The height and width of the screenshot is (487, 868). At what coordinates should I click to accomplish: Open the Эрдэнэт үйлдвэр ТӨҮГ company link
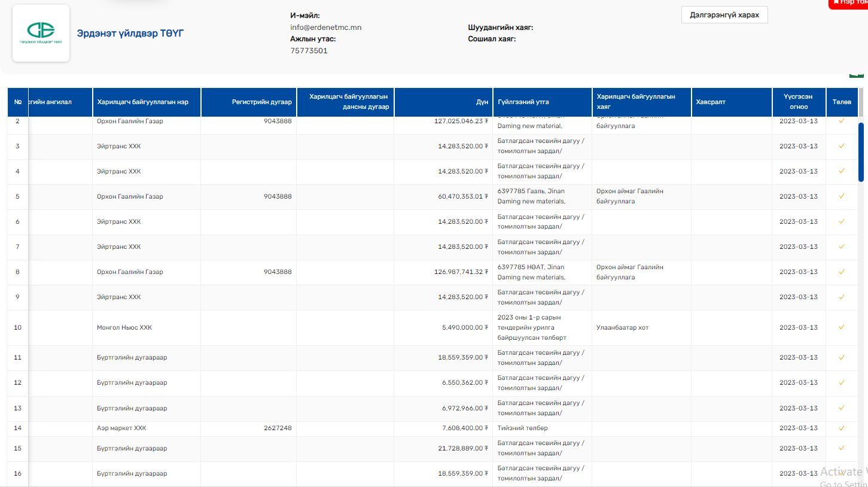tap(130, 33)
